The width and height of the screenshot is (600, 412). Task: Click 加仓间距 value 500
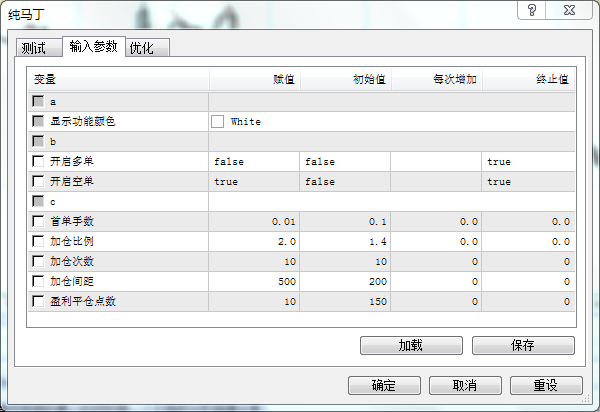pos(254,282)
